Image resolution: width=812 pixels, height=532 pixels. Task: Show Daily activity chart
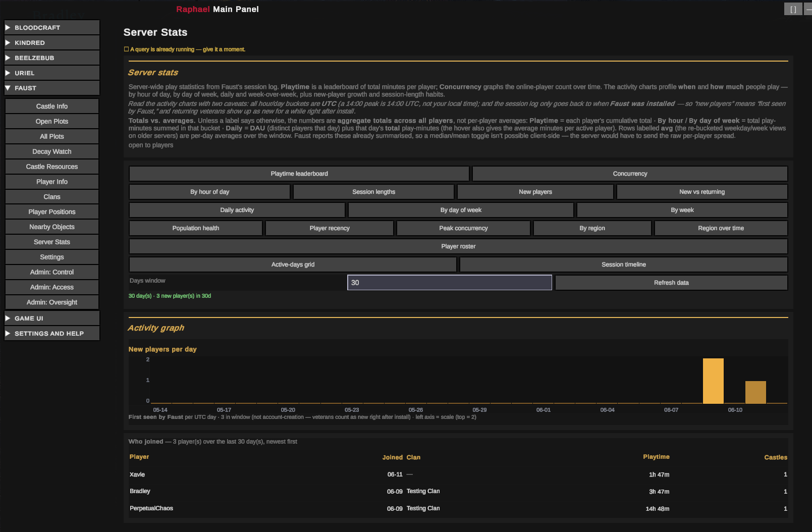(237, 210)
